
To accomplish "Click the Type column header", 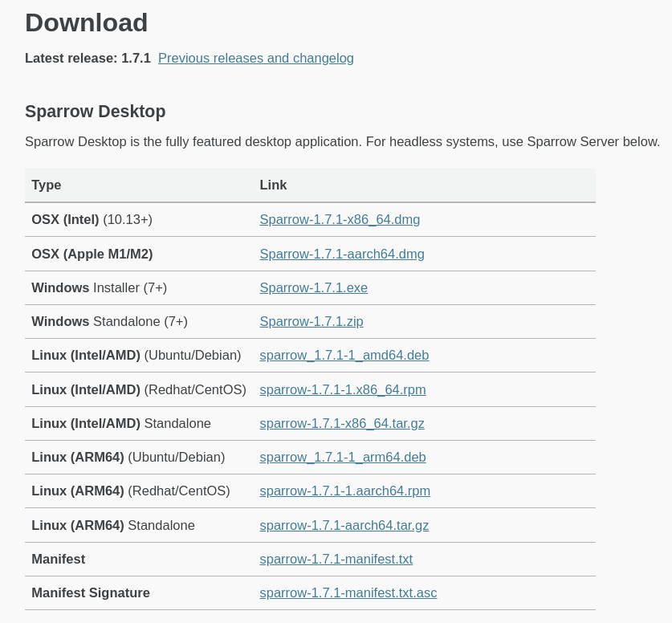I will pos(47,185).
